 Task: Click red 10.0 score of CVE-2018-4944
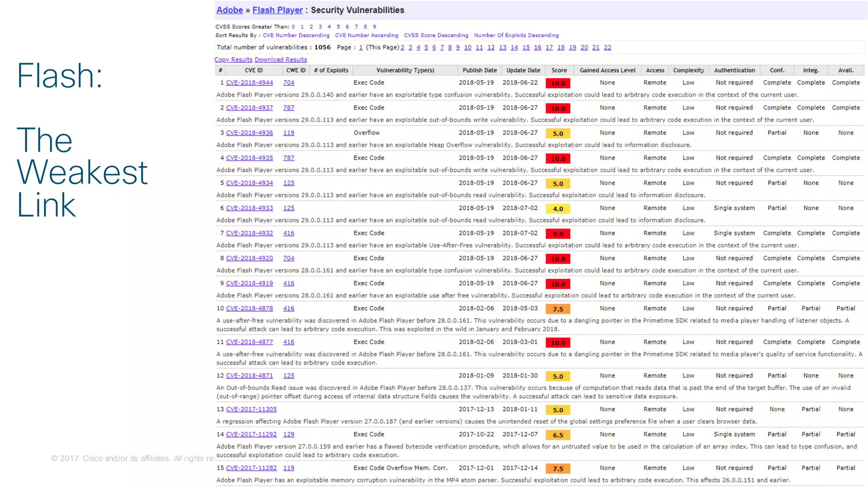click(558, 84)
